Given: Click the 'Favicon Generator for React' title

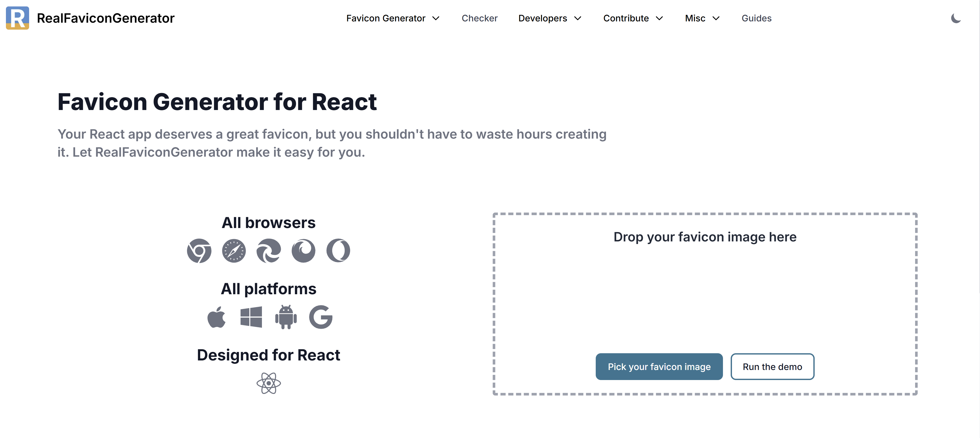Looking at the screenshot, I should (217, 102).
